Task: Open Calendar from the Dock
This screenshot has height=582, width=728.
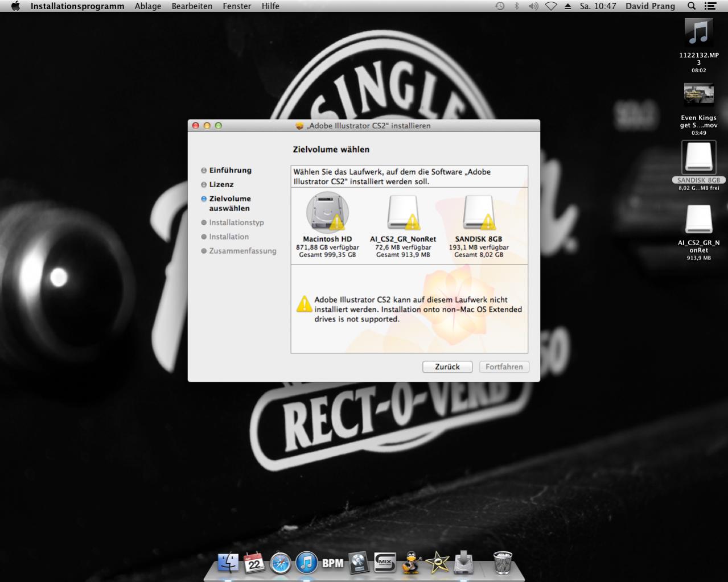Action: [254, 563]
